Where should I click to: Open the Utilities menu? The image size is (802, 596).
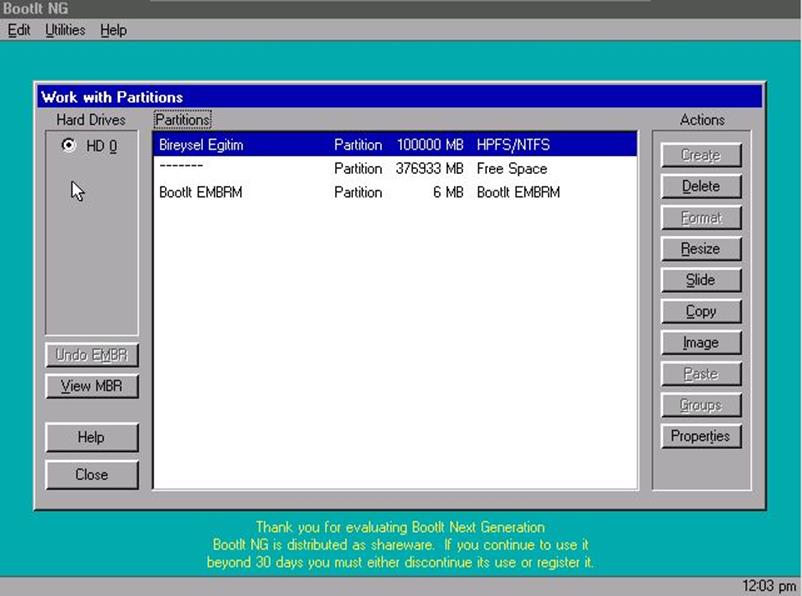click(65, 30)
